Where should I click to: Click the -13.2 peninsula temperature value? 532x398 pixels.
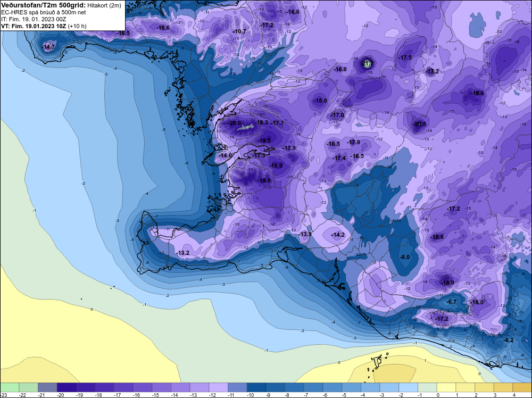183,253
